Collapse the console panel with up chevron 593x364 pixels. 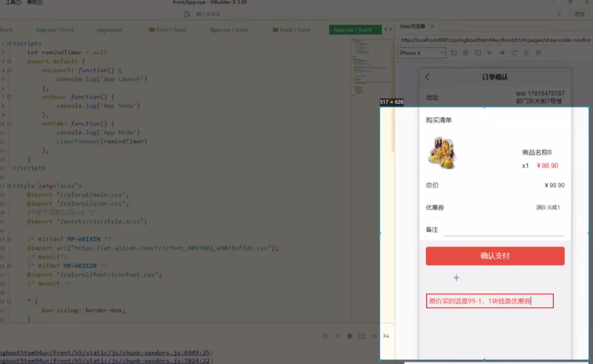[x=374, y=336]
